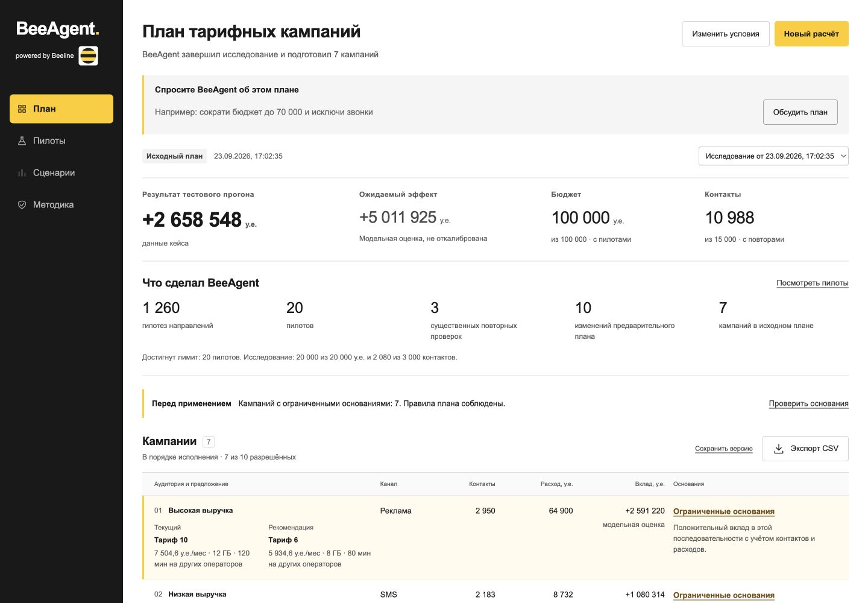Select the Высокая выручка campaign title
The width and height of the screenshot is (868, 603).
(201, 511)
